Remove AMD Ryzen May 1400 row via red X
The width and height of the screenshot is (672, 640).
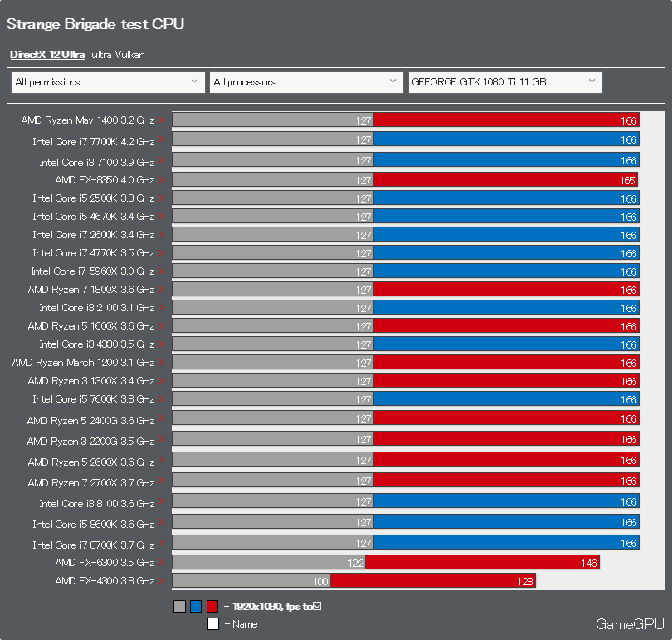pos(162,120)
